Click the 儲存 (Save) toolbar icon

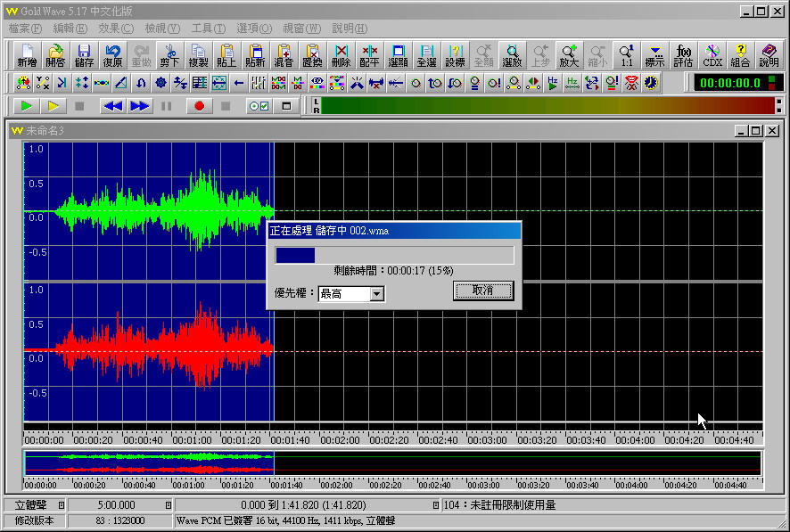pyautogui.click(x=84, y=55)
